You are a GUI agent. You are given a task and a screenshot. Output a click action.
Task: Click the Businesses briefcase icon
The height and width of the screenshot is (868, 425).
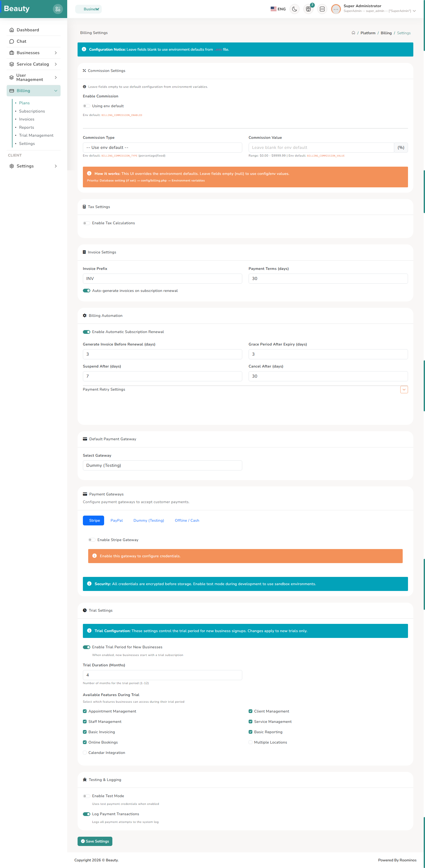(12, 53)
